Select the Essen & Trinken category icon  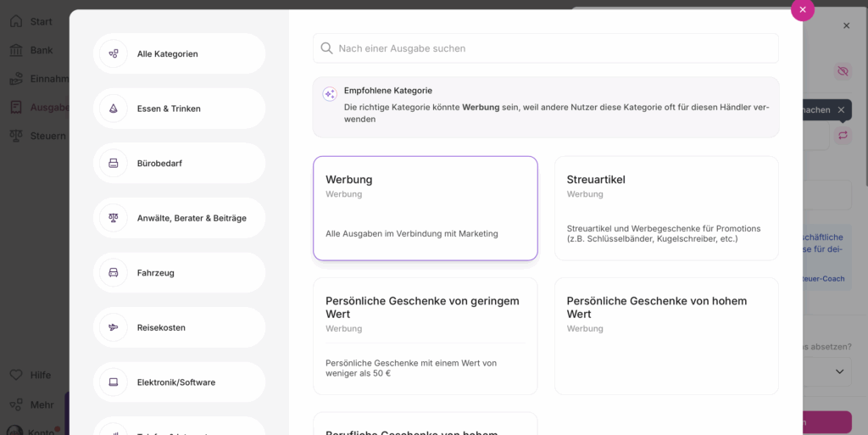point(114,109)
